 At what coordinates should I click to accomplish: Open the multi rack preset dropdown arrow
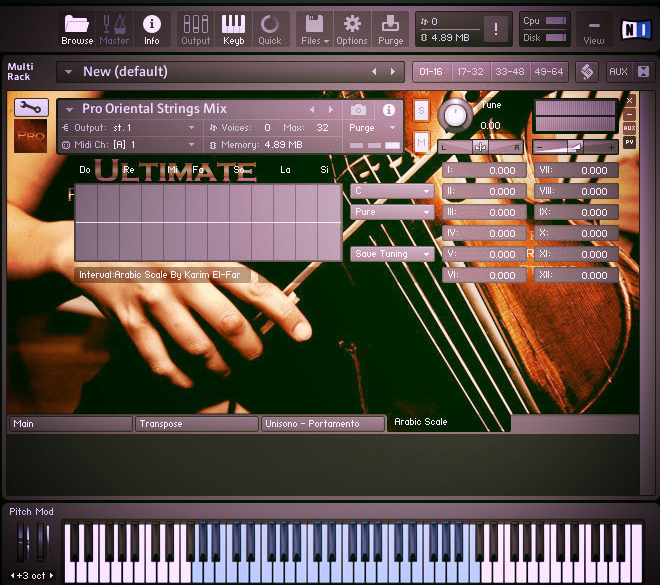tap(68, 72)
